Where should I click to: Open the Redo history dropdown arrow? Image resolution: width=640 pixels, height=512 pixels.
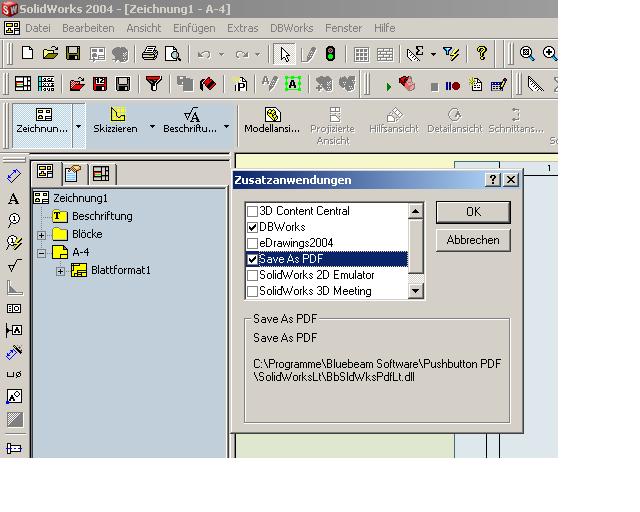tap(258, 54)
